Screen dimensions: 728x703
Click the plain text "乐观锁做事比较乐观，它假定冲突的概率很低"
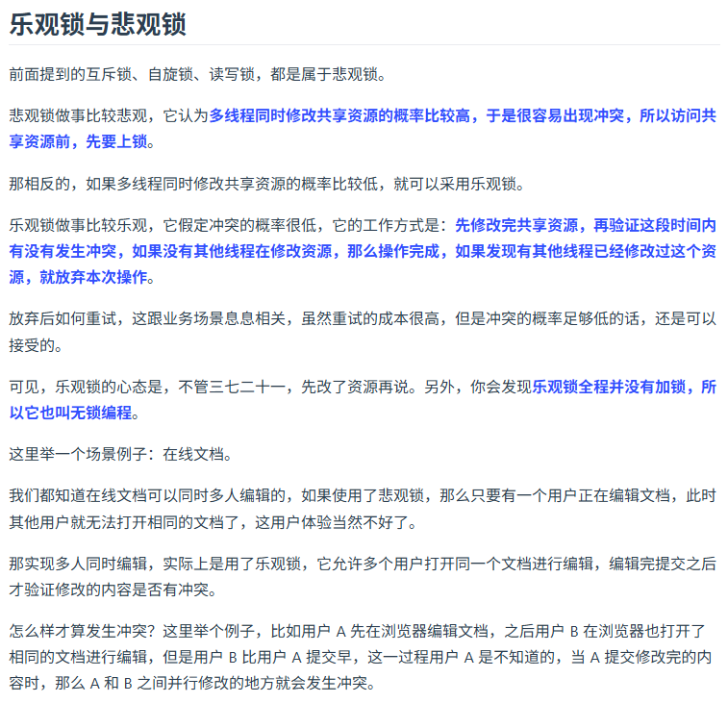click(162, 225)
